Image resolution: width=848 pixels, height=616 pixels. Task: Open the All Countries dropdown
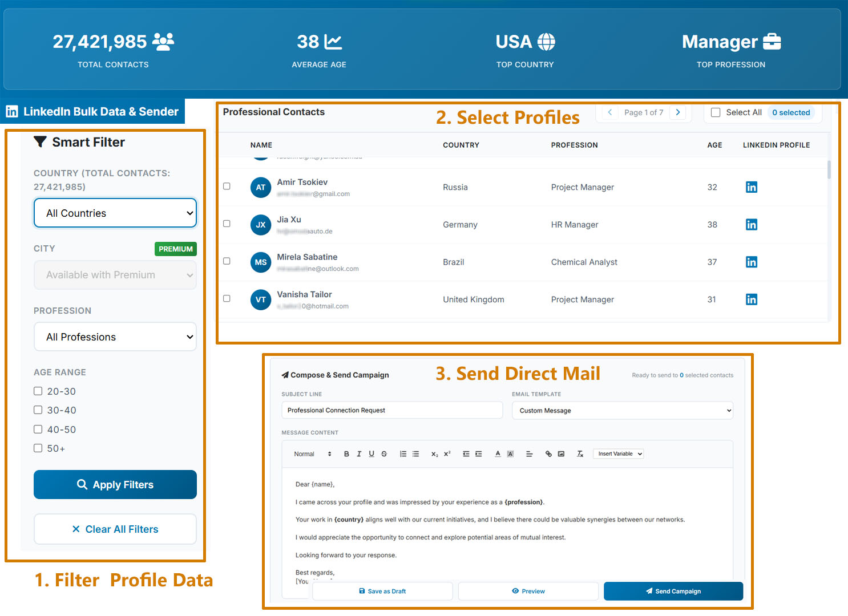[115, 213]
